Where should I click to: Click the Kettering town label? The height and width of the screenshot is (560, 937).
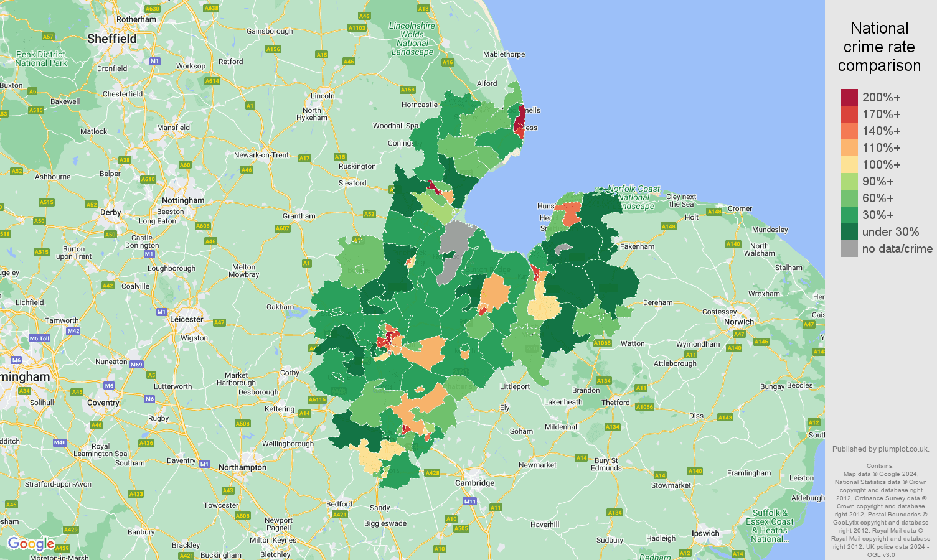(280, 409)
